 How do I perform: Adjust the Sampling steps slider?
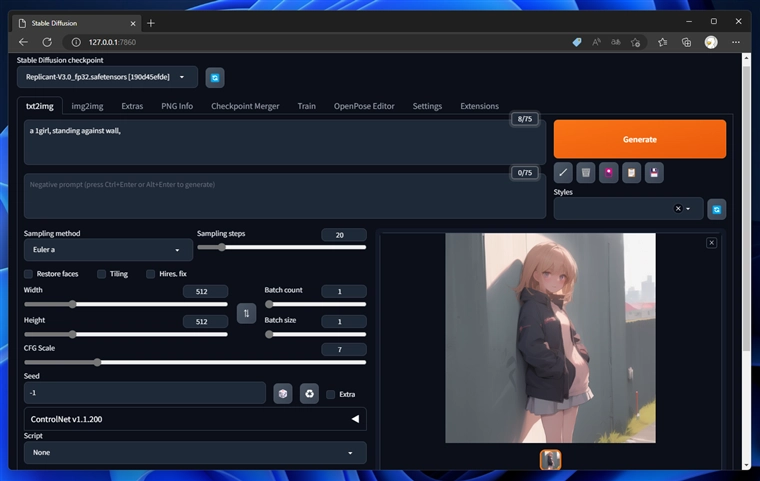point(282,247)
